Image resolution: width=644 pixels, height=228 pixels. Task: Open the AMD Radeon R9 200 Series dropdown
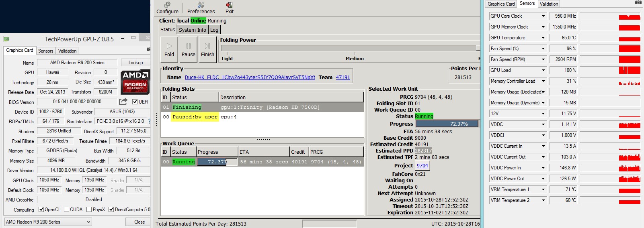coord(48,222)
